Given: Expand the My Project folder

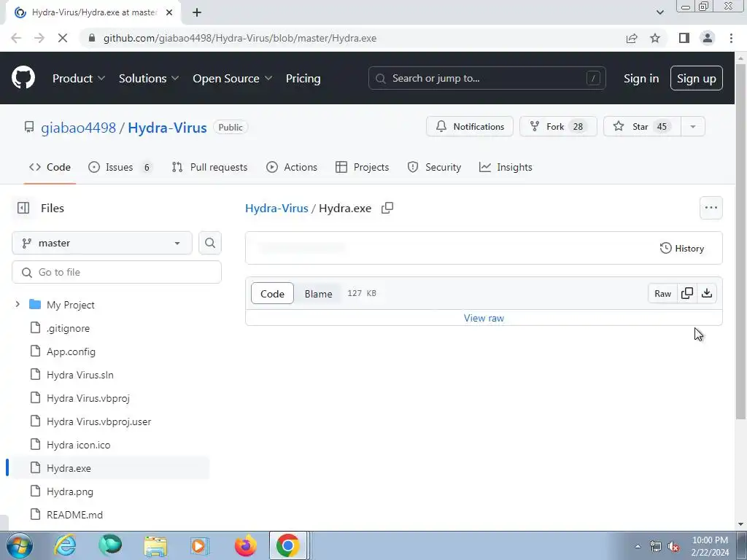Looking at the screenshot, I should point(18,304).
